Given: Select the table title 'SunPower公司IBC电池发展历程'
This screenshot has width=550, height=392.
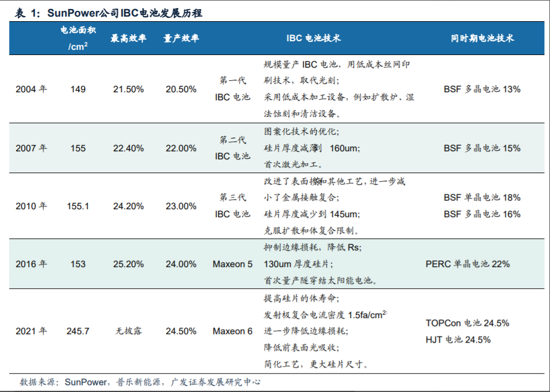Looking at the screenshot, I should pyautogui.click(x=124, y=13).
